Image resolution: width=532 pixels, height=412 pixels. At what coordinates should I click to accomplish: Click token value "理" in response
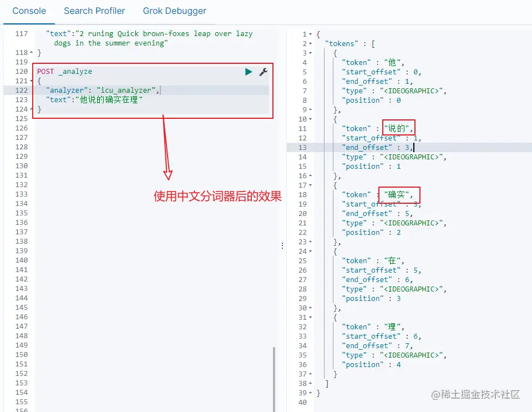(392, 326)
